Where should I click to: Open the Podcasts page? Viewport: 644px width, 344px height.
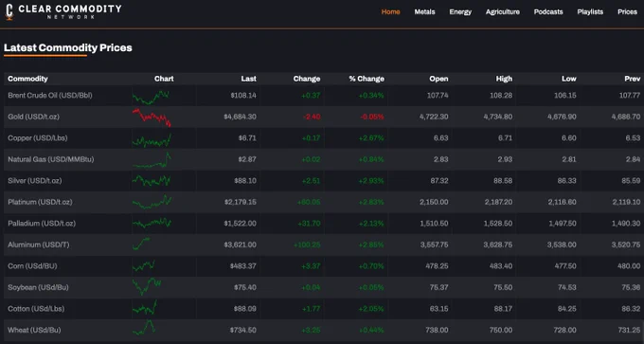[x=548, y=12]
